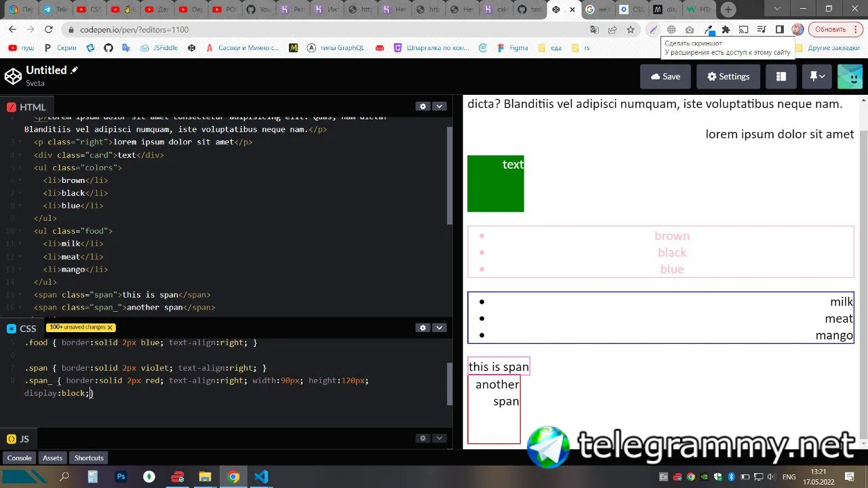868x488 pixels.
Task: Change editor layout view
Action: [781, 77]
